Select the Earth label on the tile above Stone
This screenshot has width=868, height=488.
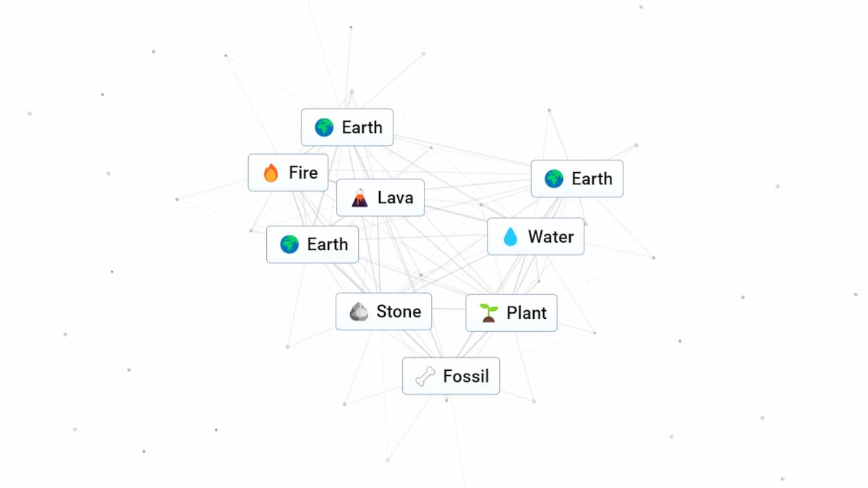click(327, 244)
